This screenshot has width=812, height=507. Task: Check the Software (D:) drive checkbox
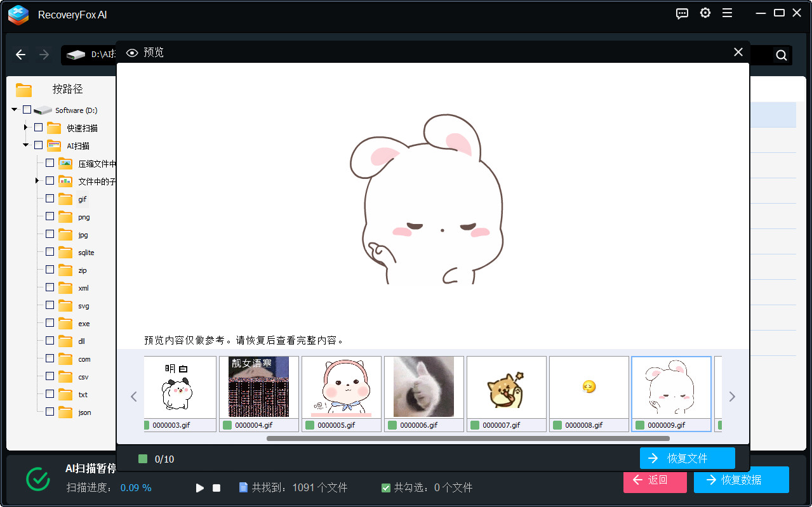tap(26, 109)
